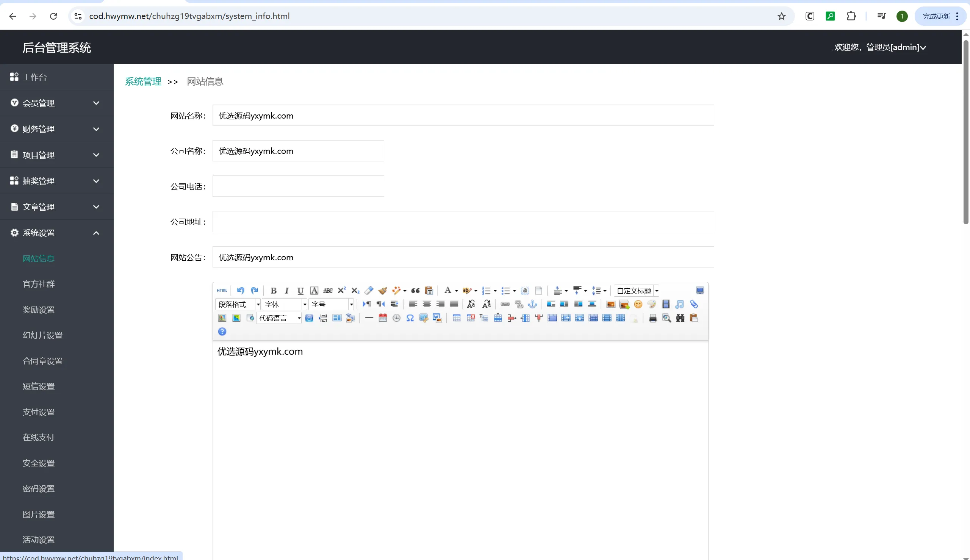The image size is (970, 560).
Task: Open the 段落格式 paragraph format dropdown
Action: pyautogui.click(x=238, y=304)
